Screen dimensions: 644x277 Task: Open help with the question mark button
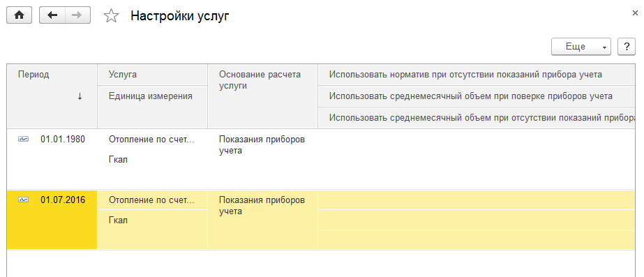(x=627, y=47)
